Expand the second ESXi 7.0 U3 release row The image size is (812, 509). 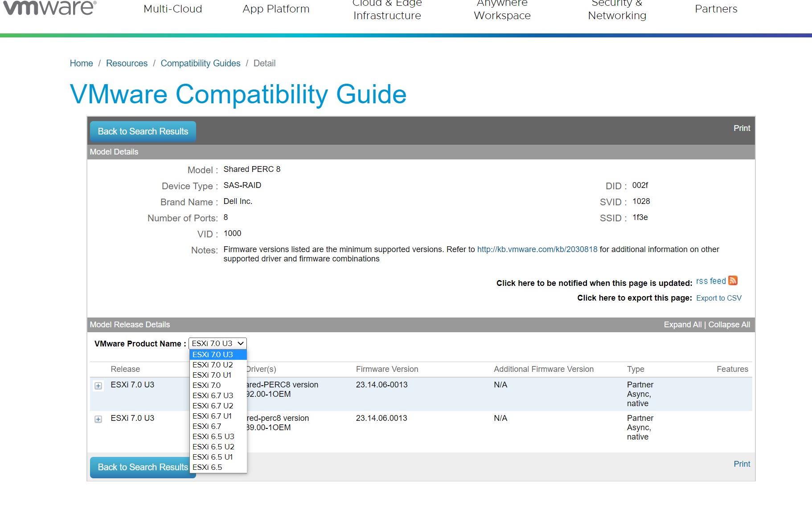click(98, 419)
